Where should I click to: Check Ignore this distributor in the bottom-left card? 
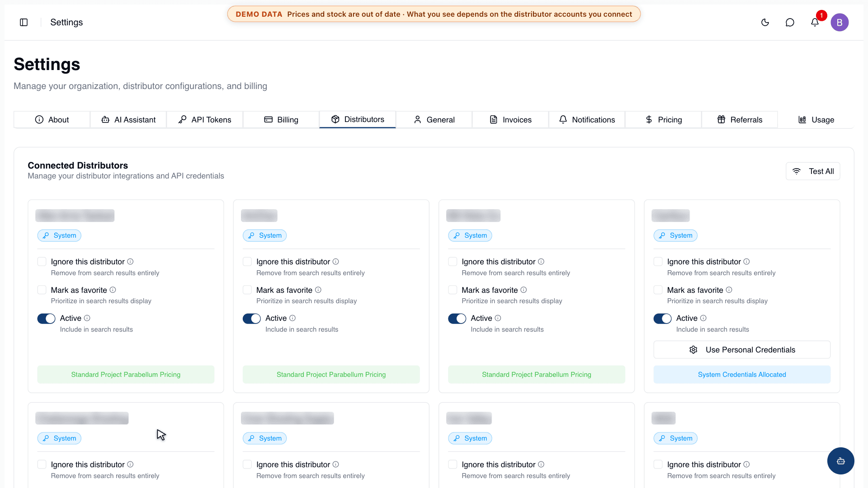tap(42, 465)
